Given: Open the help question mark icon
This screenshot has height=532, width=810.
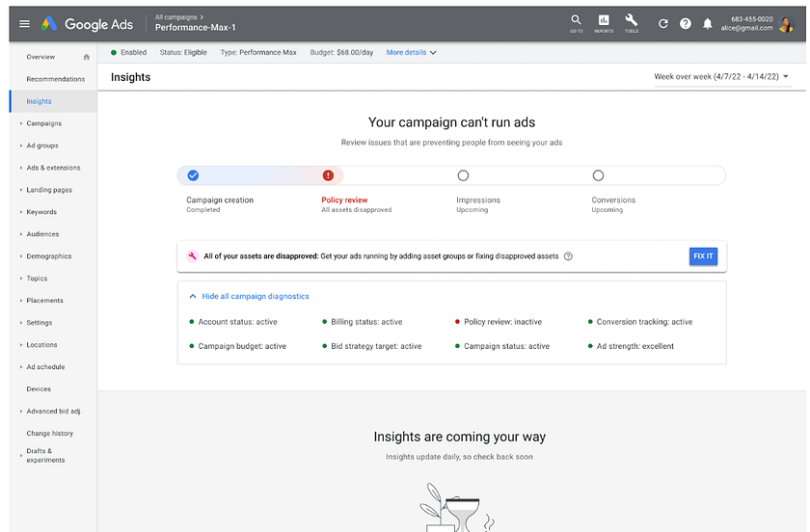Looking at the screenshot, I should 686,24.
